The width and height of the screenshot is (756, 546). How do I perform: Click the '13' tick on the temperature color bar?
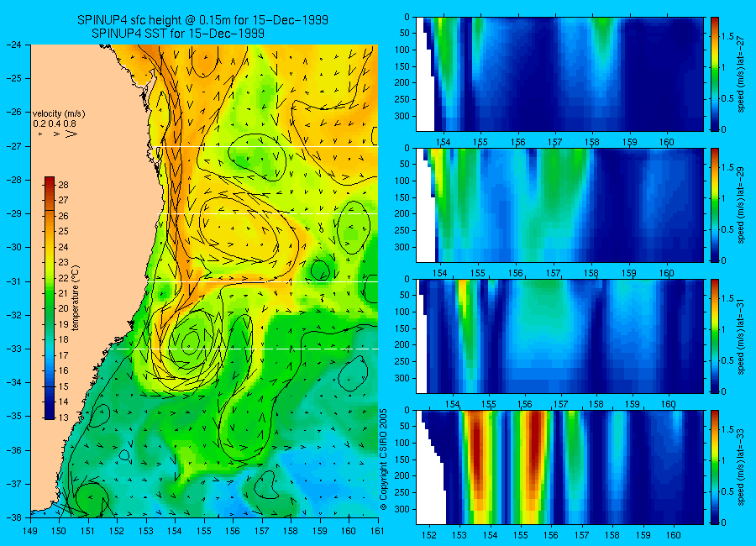tap(63, 417)
